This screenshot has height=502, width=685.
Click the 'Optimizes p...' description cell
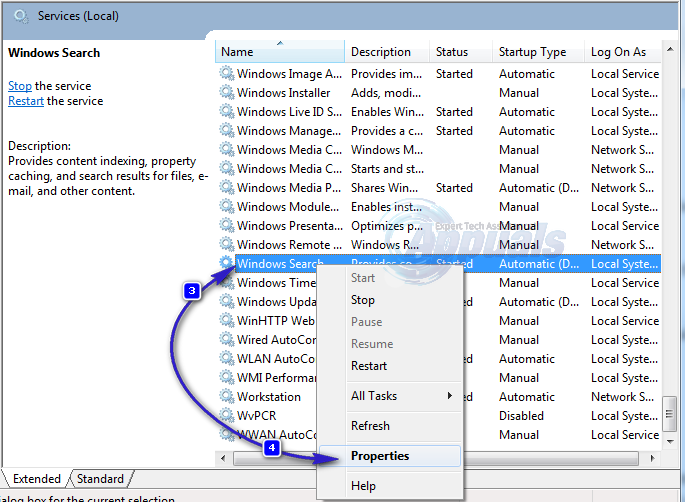[x=387, y=226]
